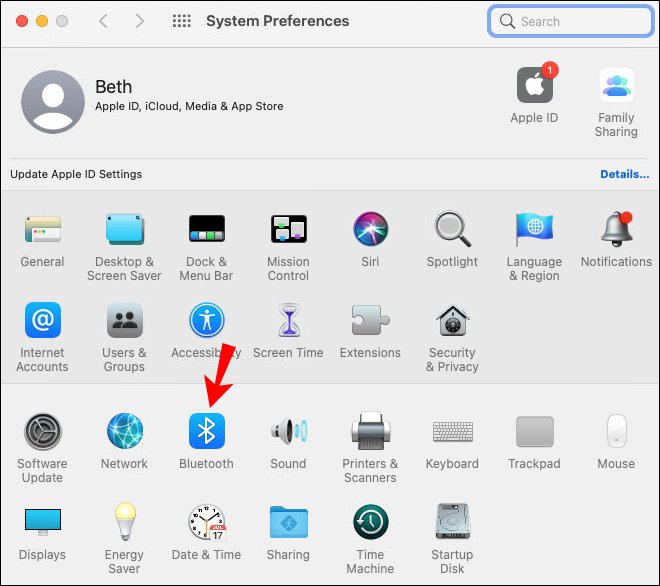Open Energy Saver preferences
The height and width of the screenshot is (586, 660).
coord(125,522)
